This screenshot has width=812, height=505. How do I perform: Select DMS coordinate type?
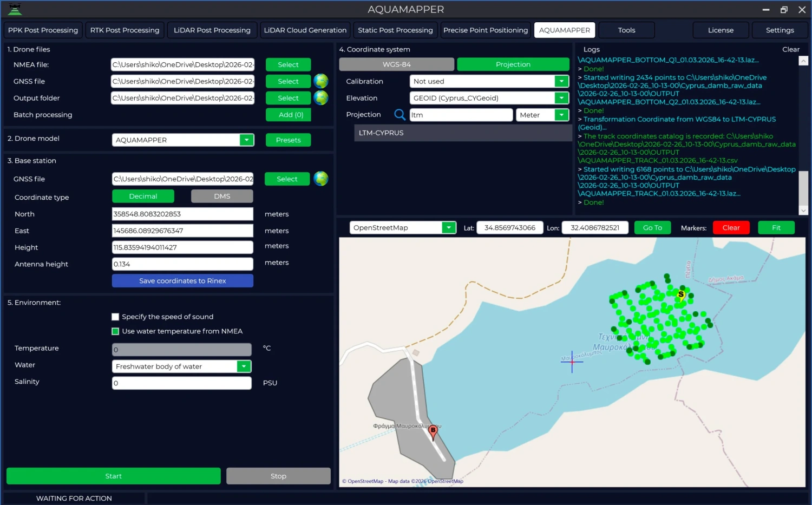[x=222, y=196]
